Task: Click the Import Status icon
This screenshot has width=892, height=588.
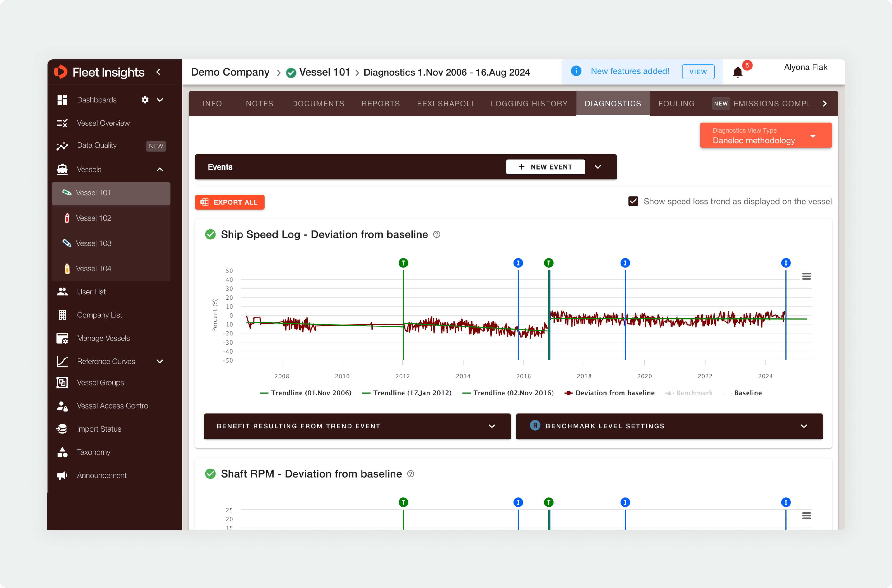Action: point(62,429)
